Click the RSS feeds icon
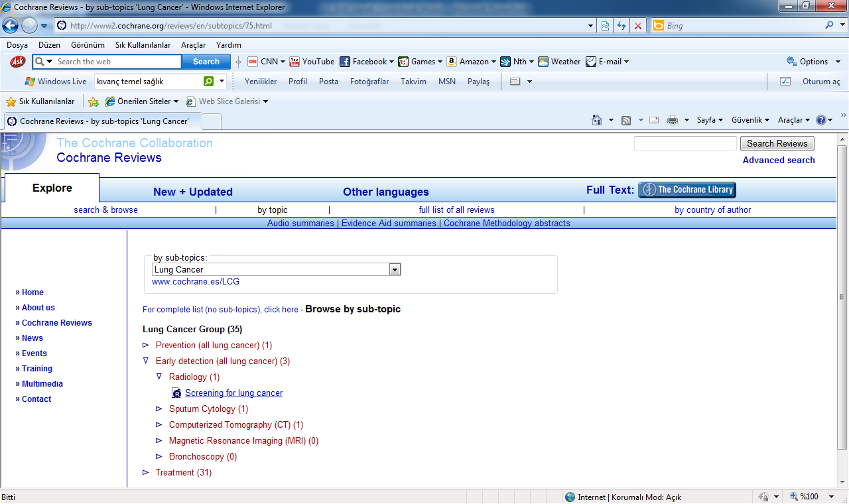Image resolution: width=849 pixels, height=504 pixels. click(625, 120)
